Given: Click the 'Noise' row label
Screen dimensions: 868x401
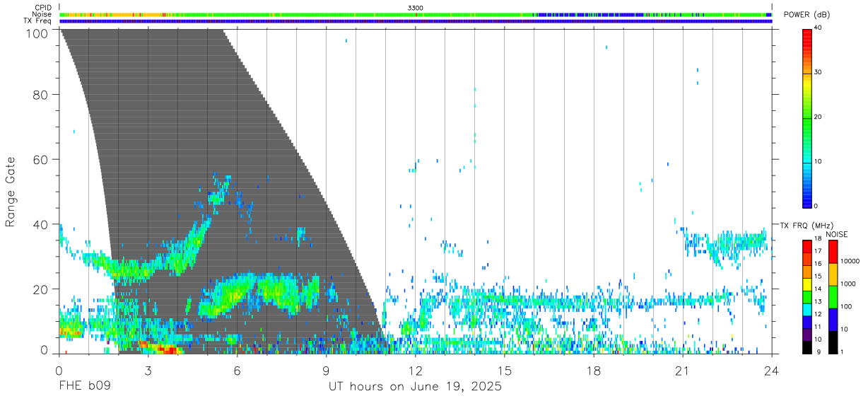Looking at the screenshot, I should pos(42,14).
